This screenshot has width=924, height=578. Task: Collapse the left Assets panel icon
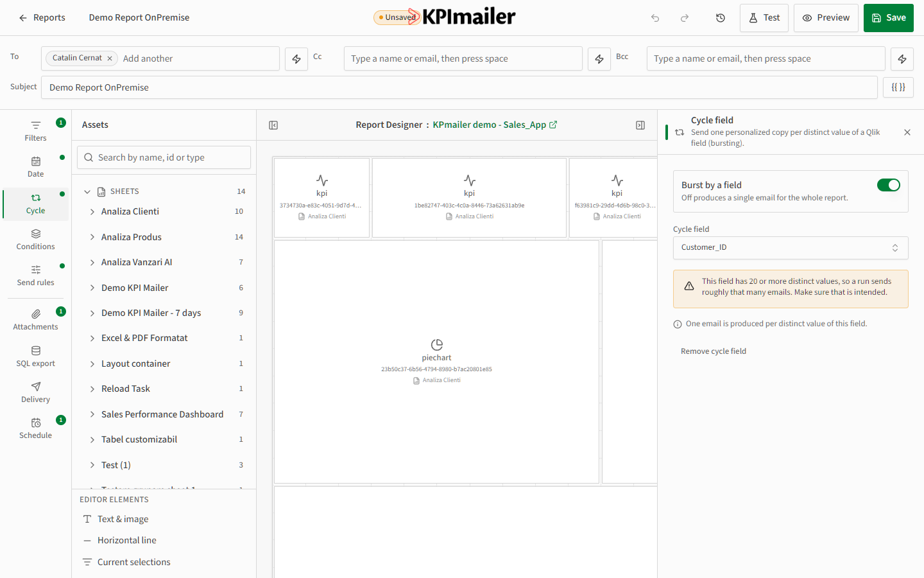[273, 125]
